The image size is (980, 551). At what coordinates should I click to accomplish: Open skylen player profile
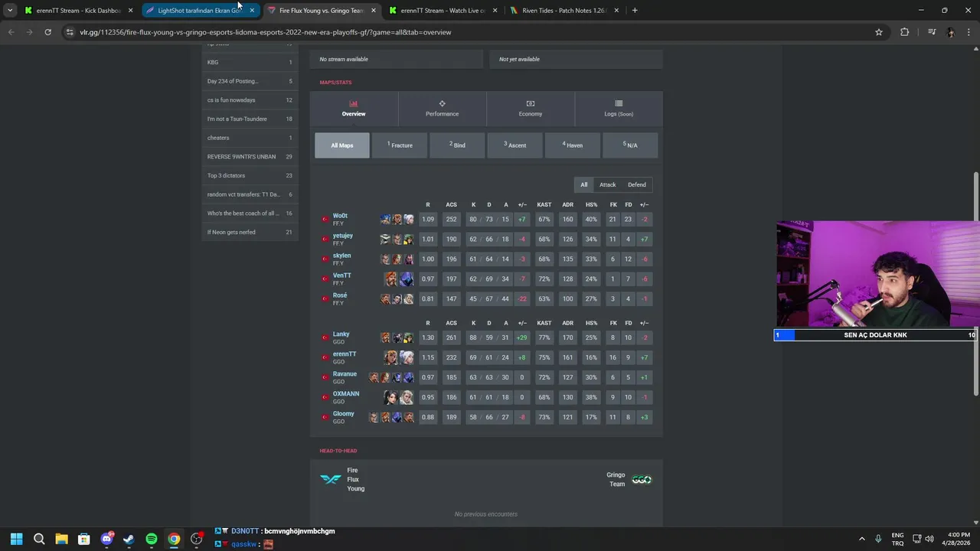(x=341, y=256)
